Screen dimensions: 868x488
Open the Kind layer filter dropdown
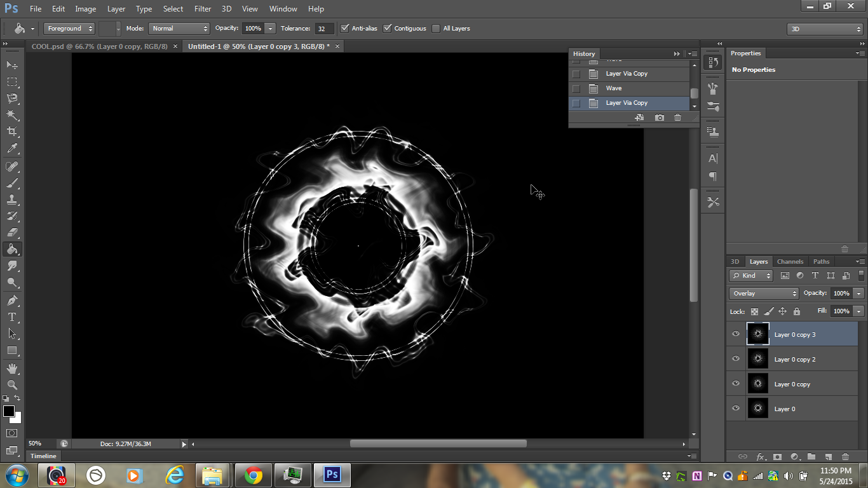[751, 275]
